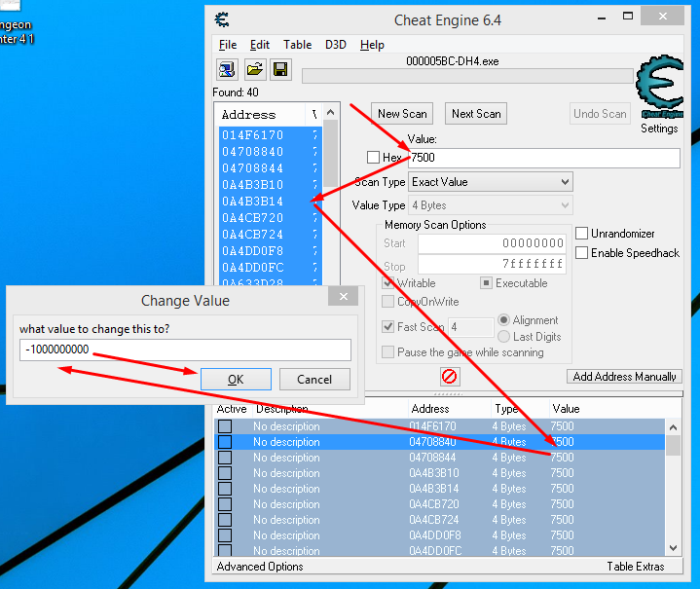700x589 pixels.
Task: Select table row with address 0A4CB724
Action: click(440, 520)
